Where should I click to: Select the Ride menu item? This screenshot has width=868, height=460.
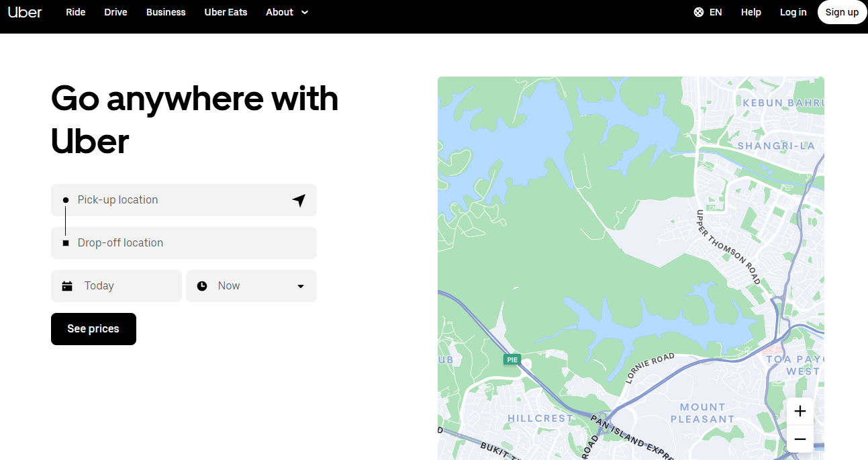coord(75,12)
